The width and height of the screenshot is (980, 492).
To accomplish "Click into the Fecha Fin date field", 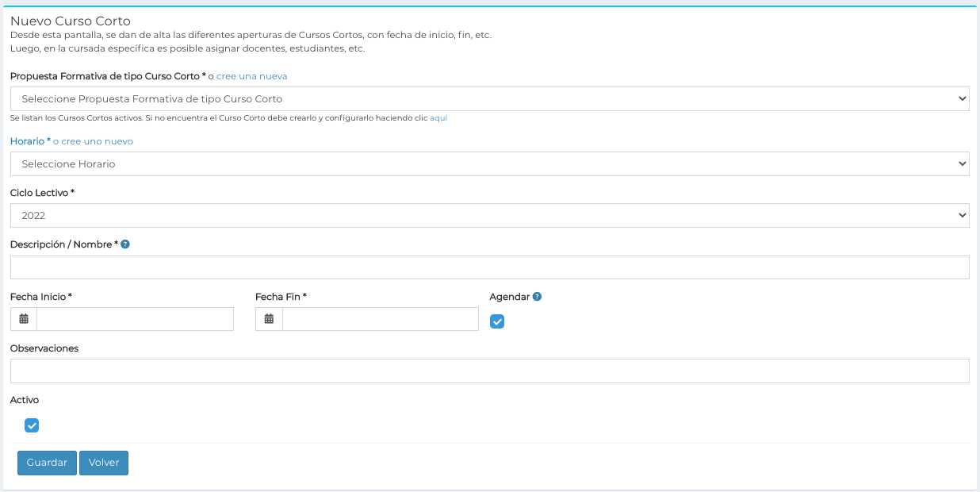I will pos(381,319).
